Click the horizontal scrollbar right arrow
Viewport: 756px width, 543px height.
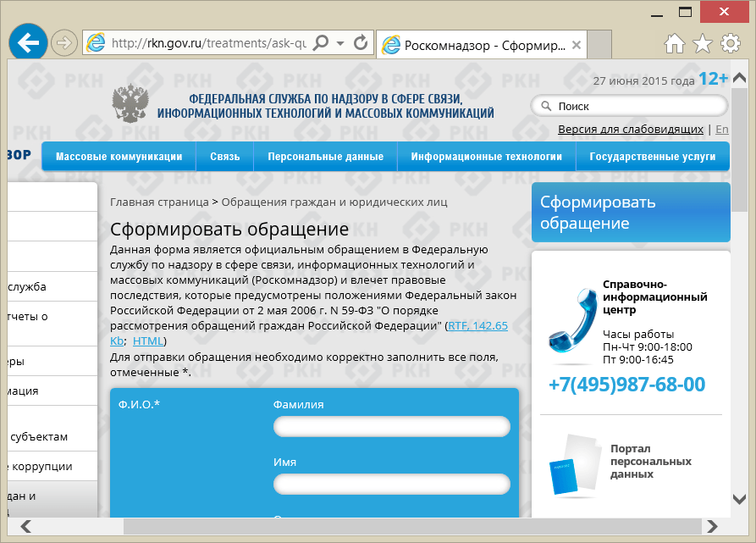point(712,526)
